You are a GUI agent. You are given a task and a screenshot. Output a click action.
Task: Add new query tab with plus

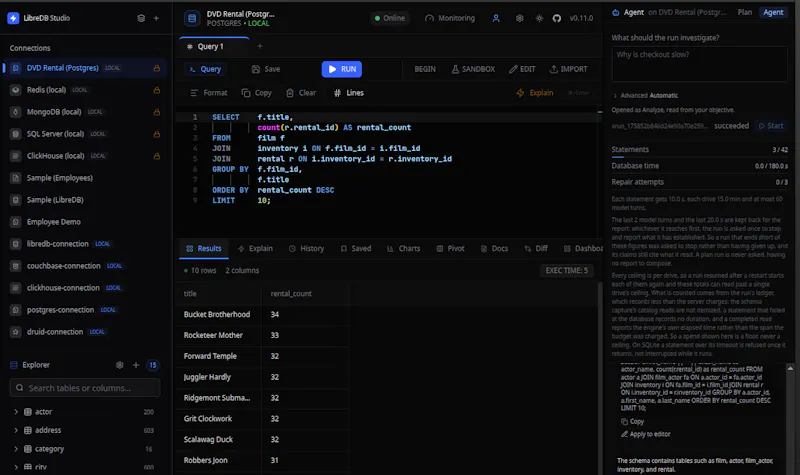[x=260, y=46]
